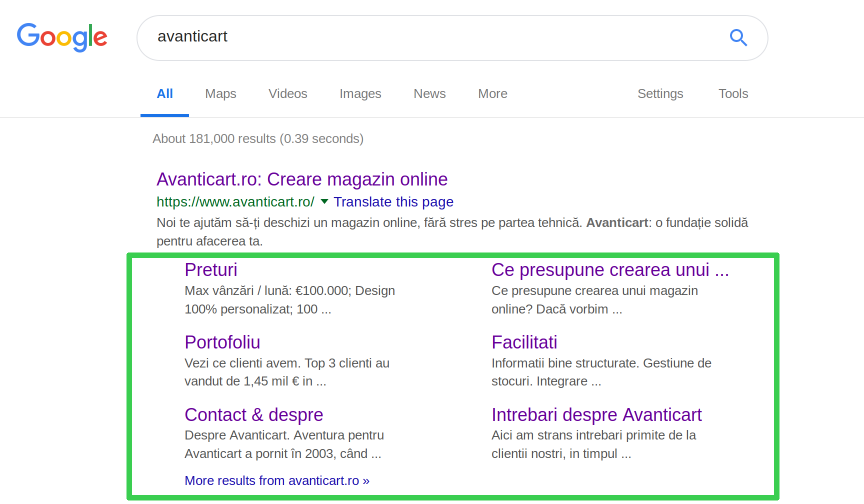Click the Google logo
Image resolution: width=864 pixels, height=504 pixels.
[62, 37]
